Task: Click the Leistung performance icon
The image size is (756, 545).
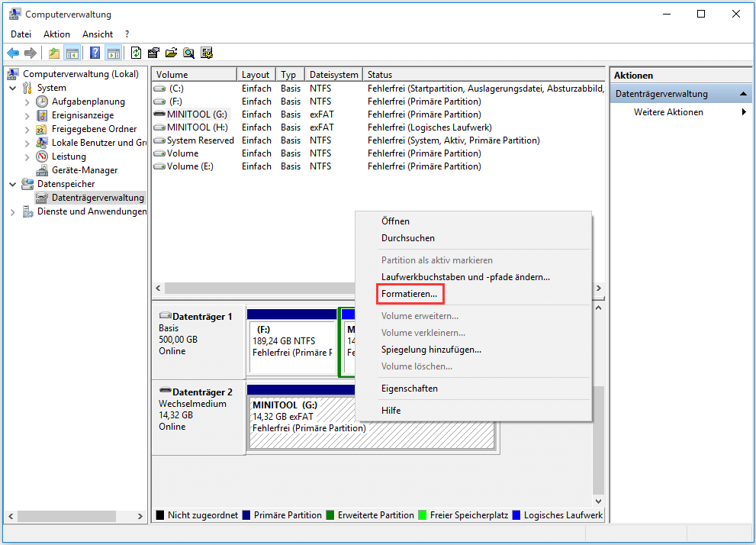Action: point(43,156)
